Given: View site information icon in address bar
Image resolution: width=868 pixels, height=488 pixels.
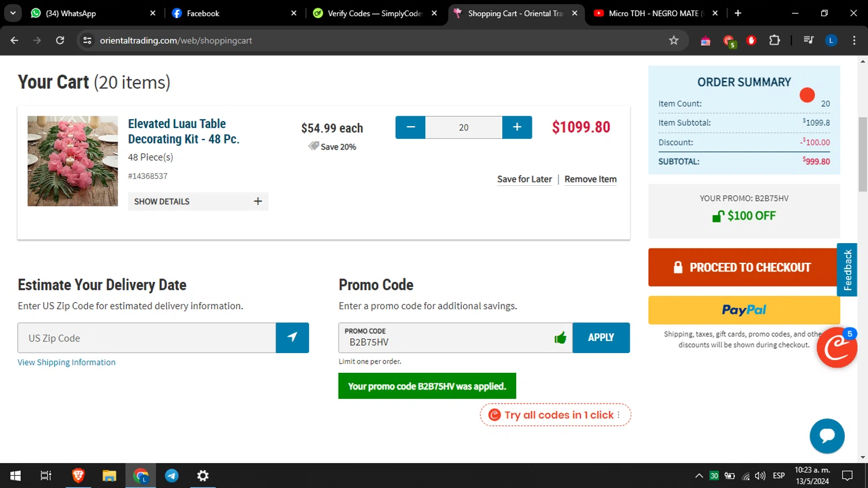Looking at the screenshot, I should (x=87, y=41).
